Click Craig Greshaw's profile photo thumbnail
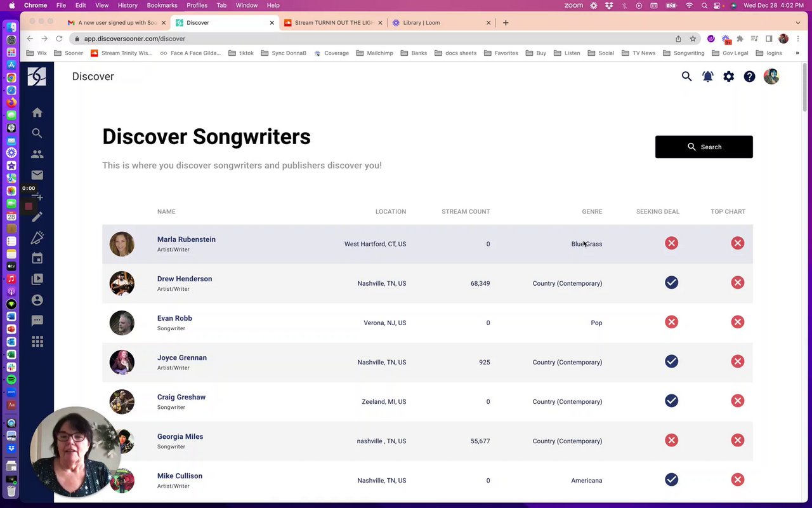 tap(122, 401)
